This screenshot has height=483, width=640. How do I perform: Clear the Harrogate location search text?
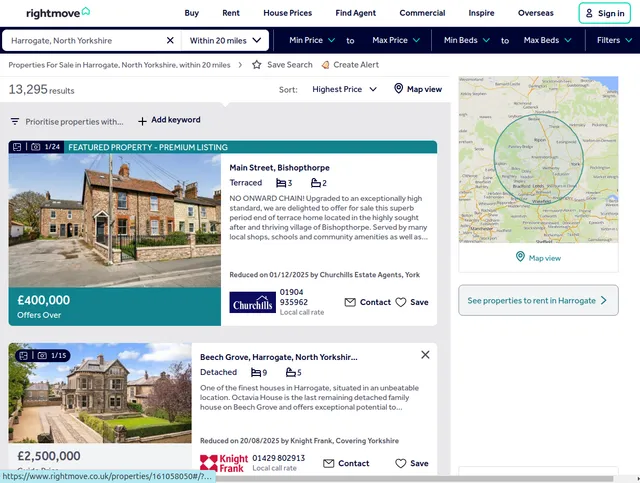point(170,41)
